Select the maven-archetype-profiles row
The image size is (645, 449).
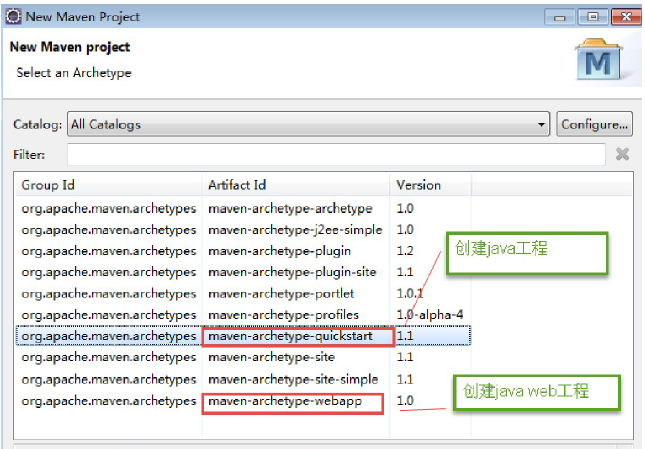point(243,315)
